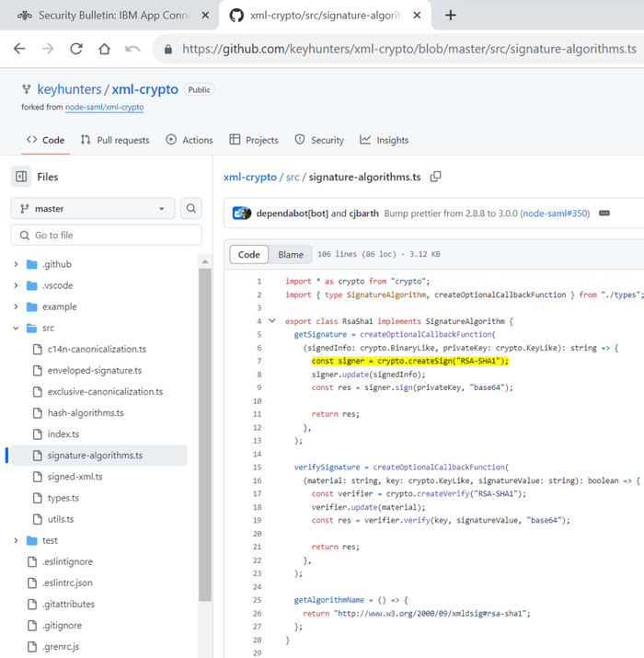Open the node-saml#350 pull request link
644x658 pixels.
coord(555,214)
